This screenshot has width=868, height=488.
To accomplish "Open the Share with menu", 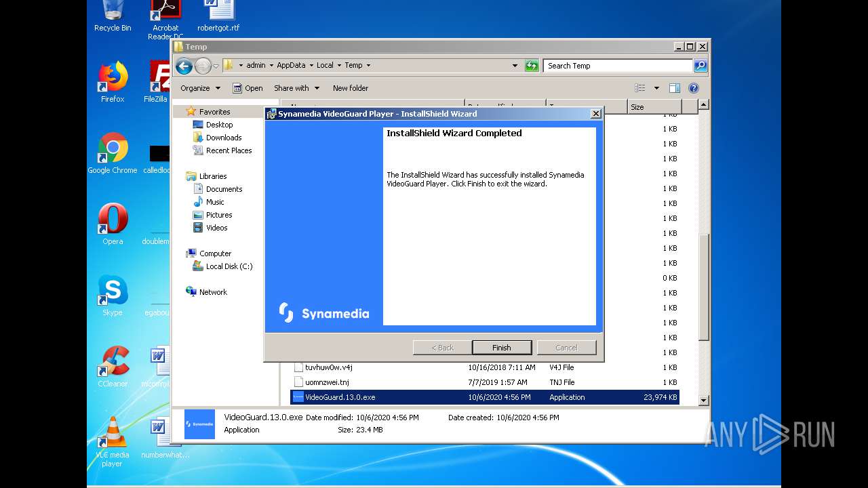I will (296, 88).
